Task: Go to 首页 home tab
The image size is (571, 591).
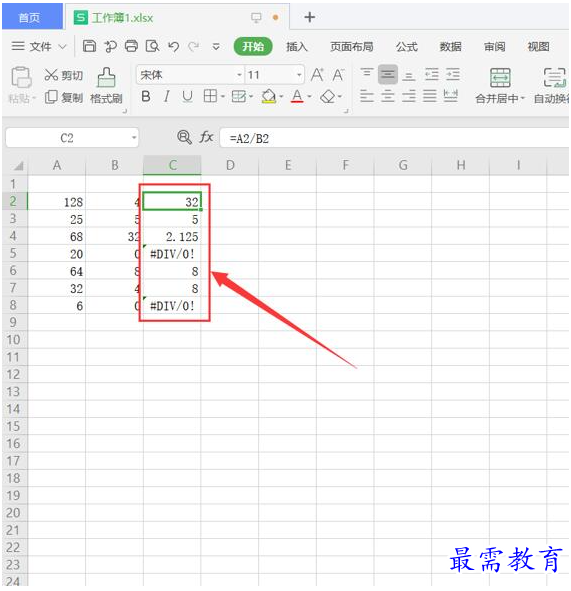Action: [32, 17]
